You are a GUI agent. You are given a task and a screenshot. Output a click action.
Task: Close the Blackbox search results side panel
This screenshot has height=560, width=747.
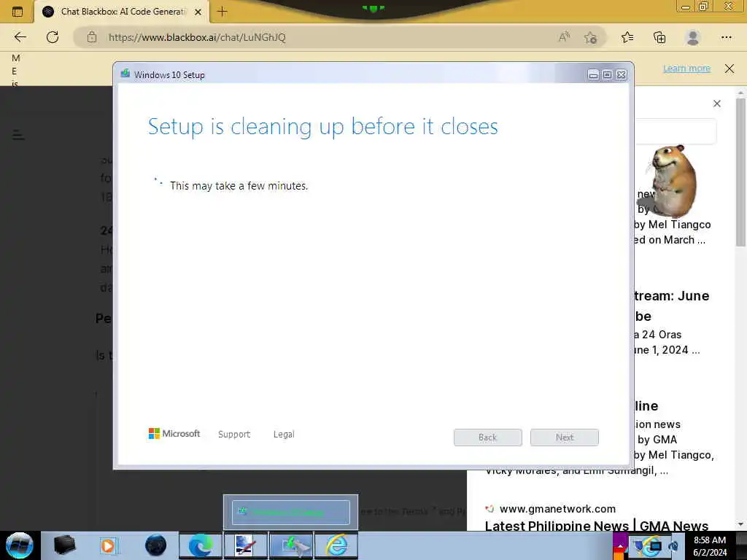pos(716,104)
